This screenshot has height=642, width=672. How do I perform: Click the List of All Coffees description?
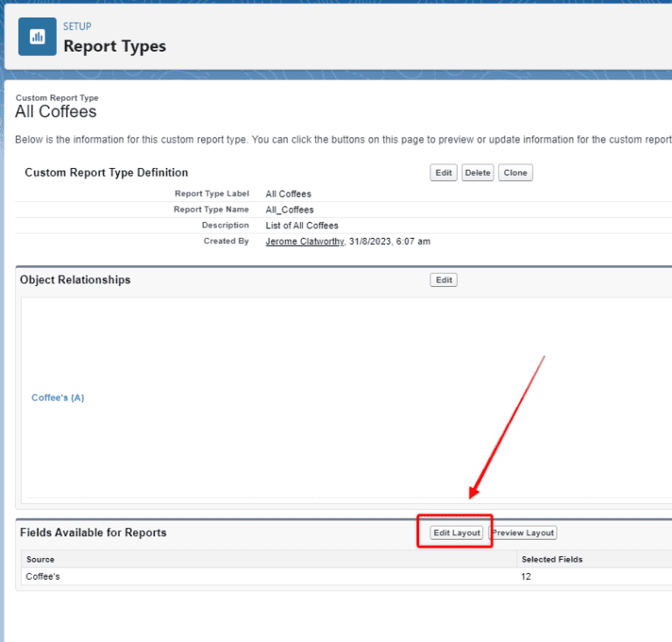click(302, 226)
